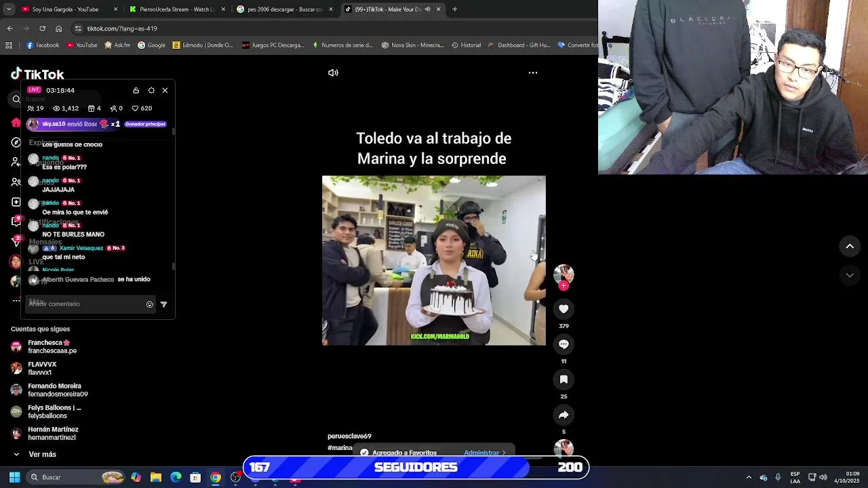Viewport: 868px width, 488px height.
Task: Go to the next video with down arrow
Action: tap(850, 275)
